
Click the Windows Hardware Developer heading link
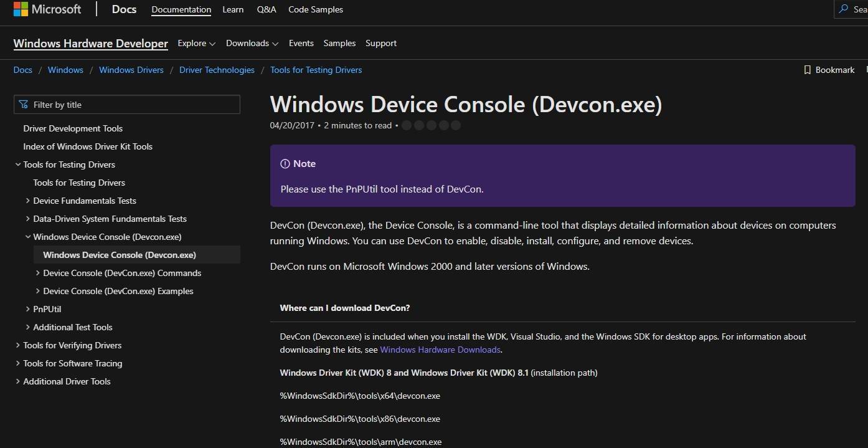click(91, 43)
